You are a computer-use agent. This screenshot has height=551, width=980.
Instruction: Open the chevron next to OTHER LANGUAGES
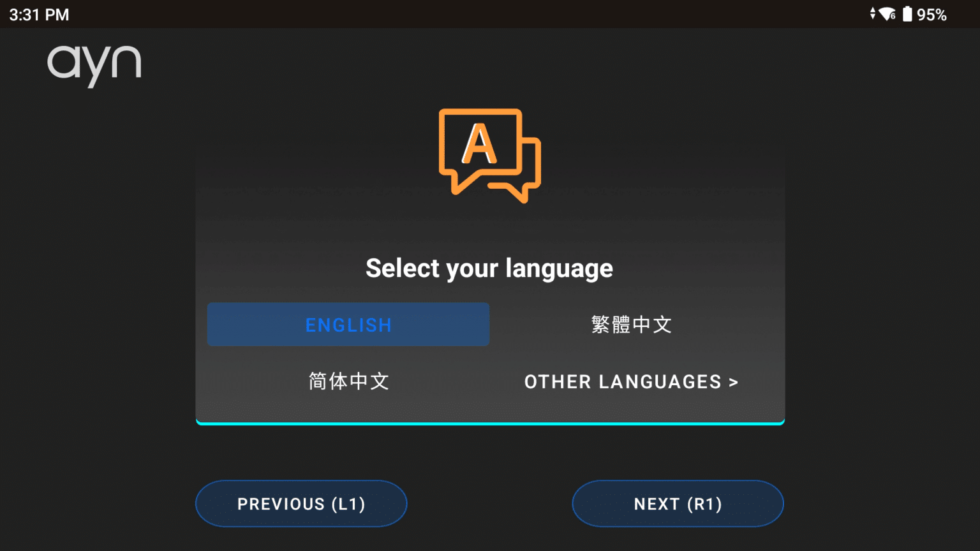[734, 381]
